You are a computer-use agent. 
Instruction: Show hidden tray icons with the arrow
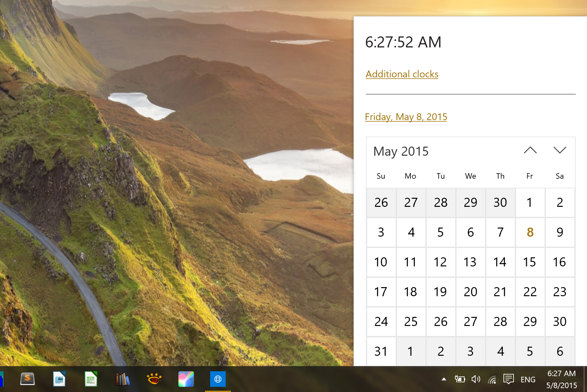[444, 379]
